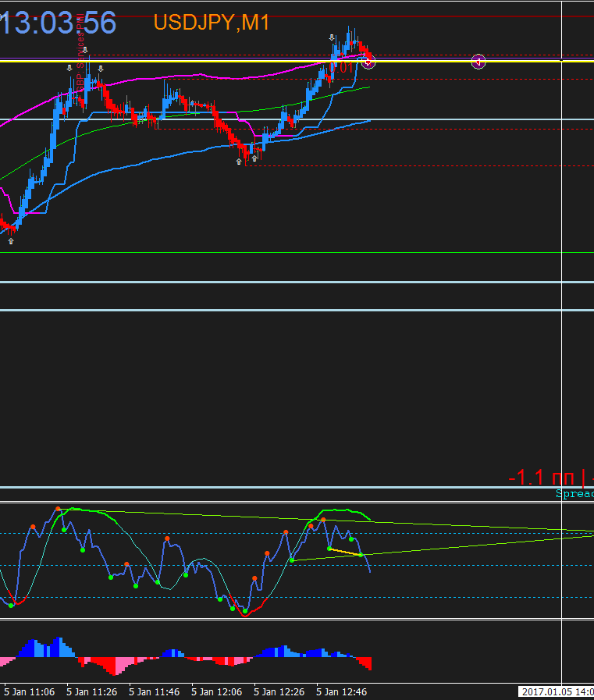Click the 5 Jan 11:26 time axis label
Screen dimensions: 594x700
[x=91, y=692]
